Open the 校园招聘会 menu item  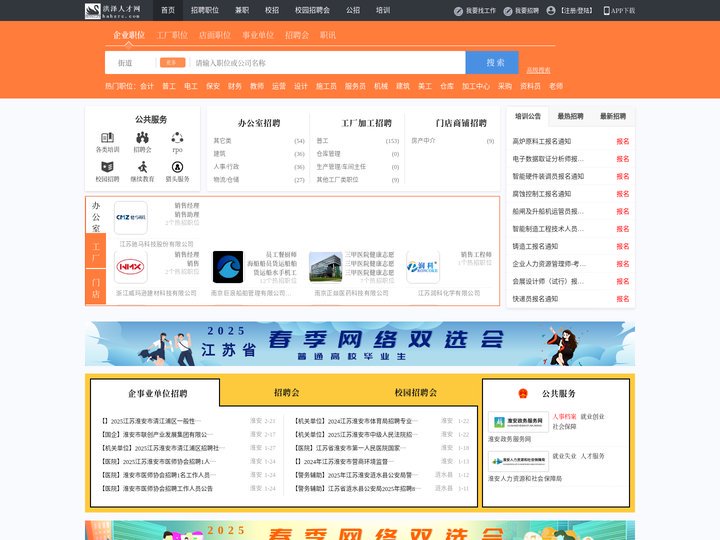pos(312,10)
